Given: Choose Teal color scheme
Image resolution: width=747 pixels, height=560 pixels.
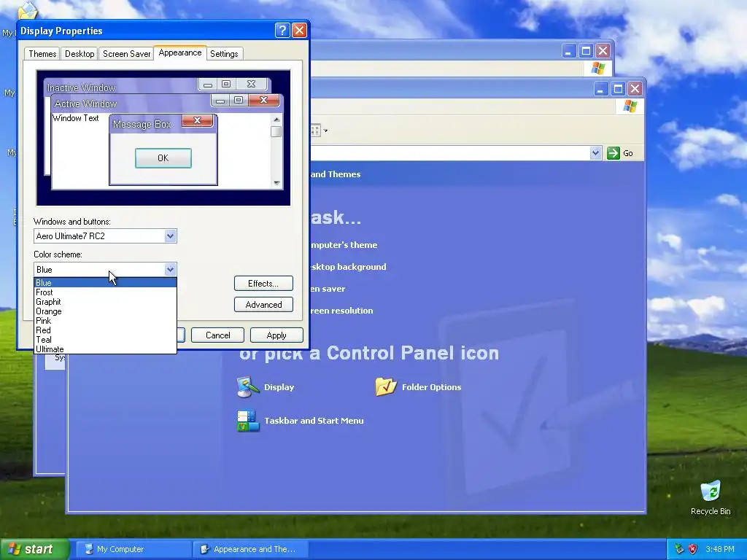Looking at the screenshot, I should [x=105, y=340].
